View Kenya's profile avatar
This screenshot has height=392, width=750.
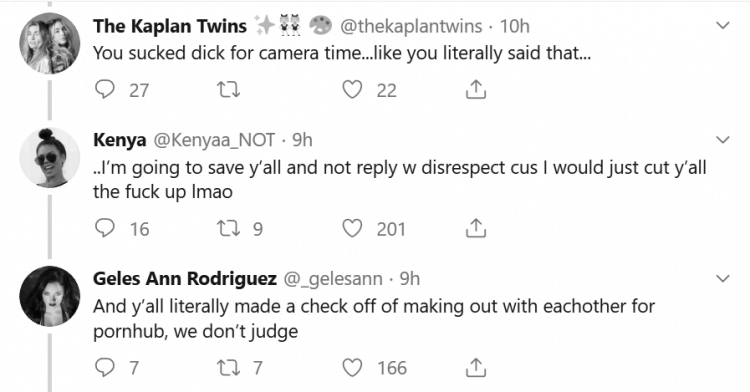point(49,157)
